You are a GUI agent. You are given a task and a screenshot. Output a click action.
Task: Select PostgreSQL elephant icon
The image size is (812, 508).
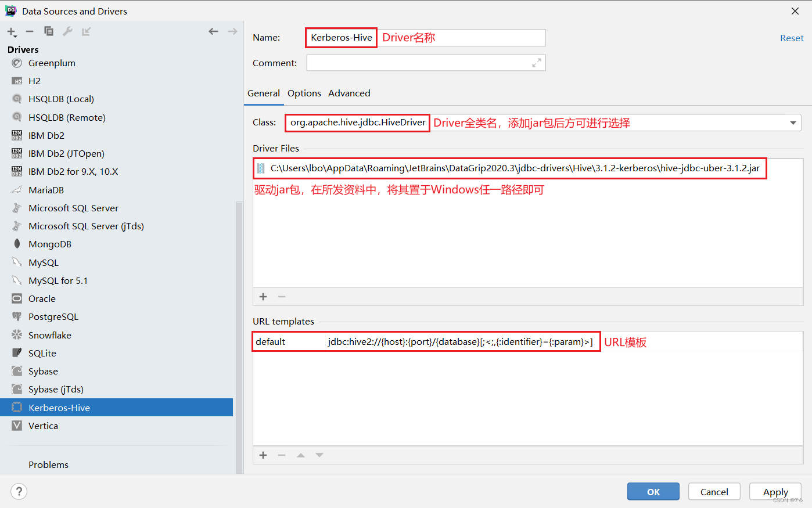point(17,316)
